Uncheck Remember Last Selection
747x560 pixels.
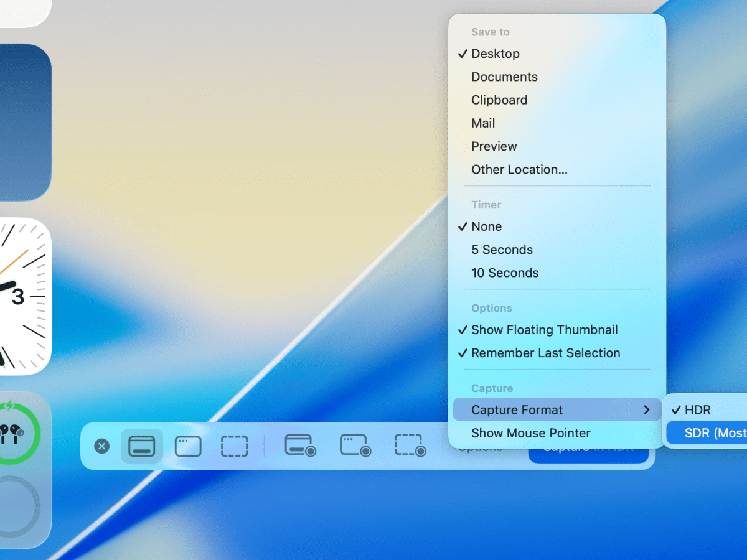(546, 353)
